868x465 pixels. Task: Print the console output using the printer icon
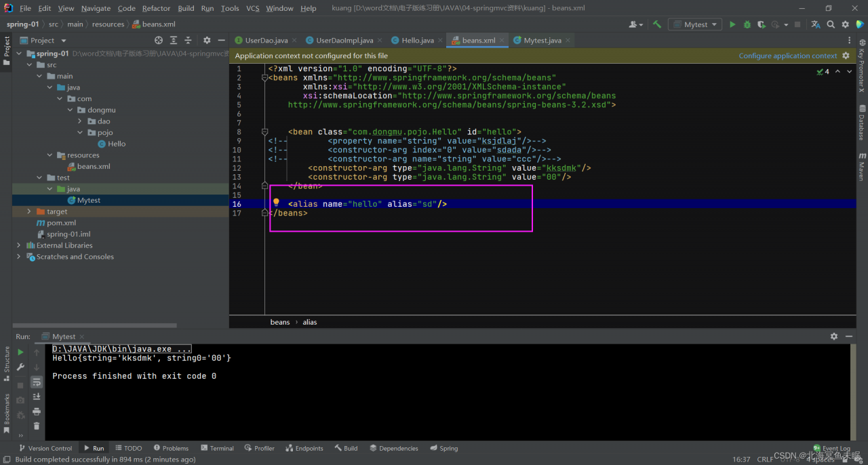click(x=37, y=411)
